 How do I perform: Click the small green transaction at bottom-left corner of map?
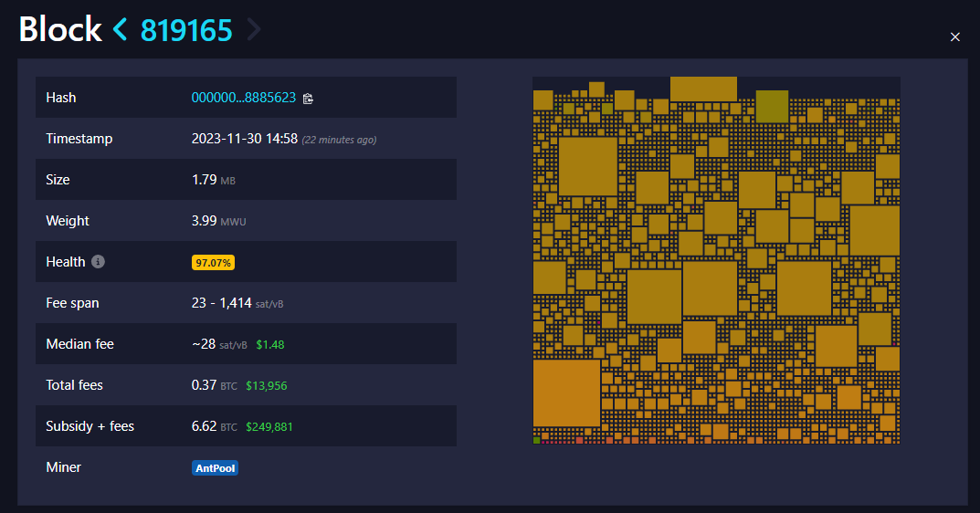click(536, 441)
